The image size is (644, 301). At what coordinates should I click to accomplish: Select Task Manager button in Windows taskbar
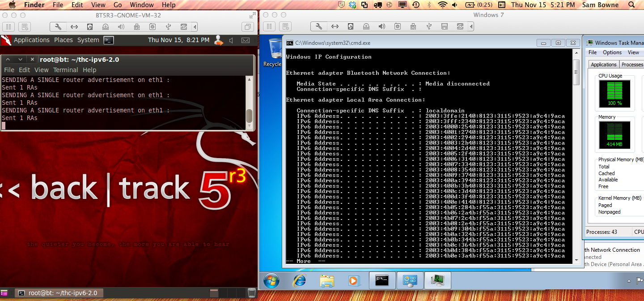[x=437, y=280]
